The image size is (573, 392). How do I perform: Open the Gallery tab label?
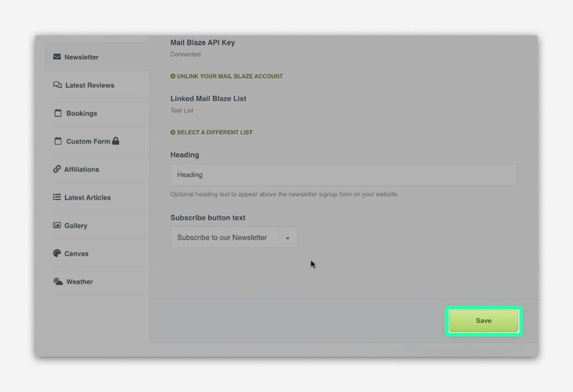click(76, 226)
